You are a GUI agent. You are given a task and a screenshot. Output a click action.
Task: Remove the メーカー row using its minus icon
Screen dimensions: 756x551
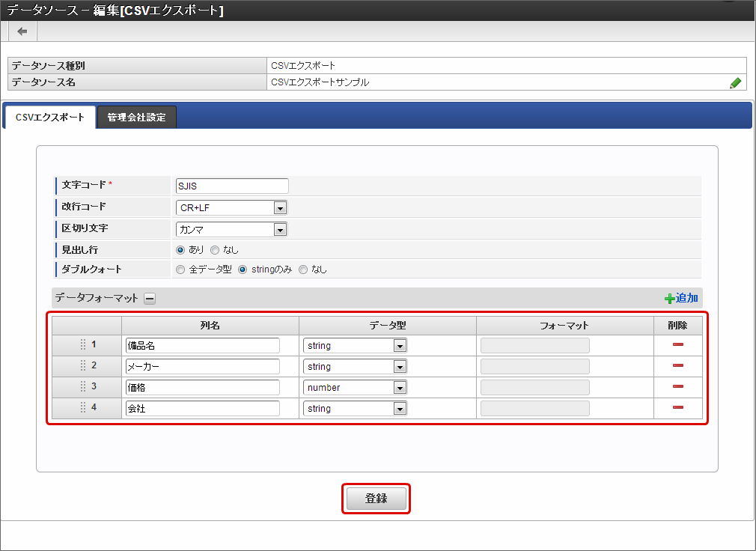tap(677, 365)
